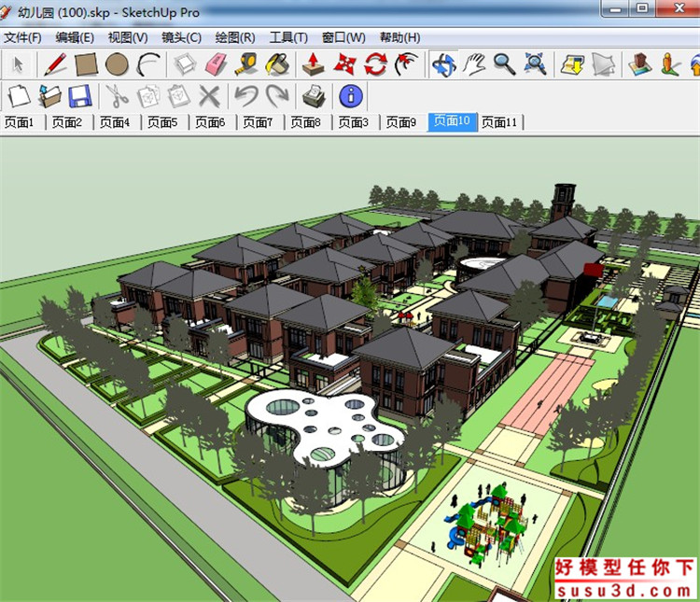Switch to scene tab 页面4
Viewport: 700px width, 602px height.
pos(115,122)
